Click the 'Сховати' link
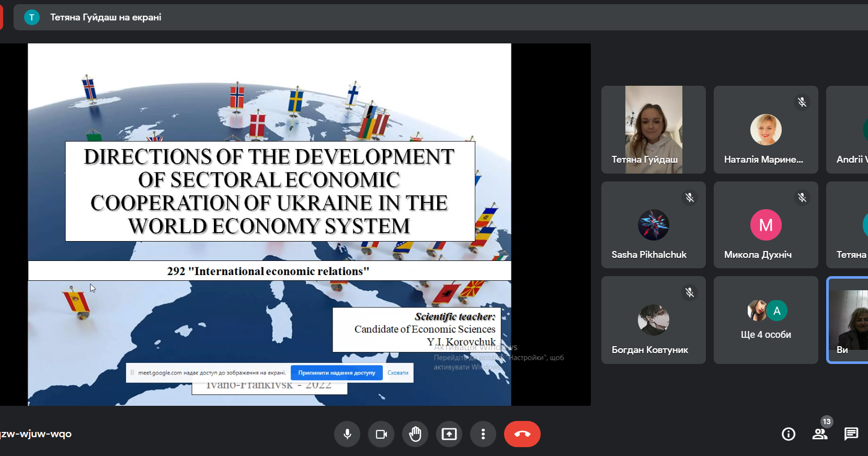868x456 pixels. coord(398,373)
